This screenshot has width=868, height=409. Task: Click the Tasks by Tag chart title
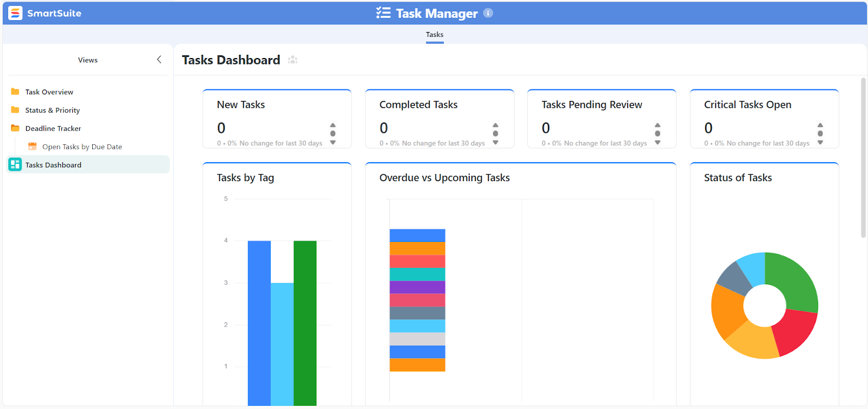[x=245, y=178]
